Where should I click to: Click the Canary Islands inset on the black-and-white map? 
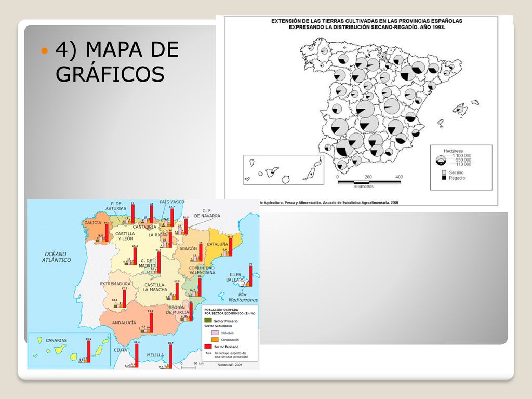pyautogui.click(x=284, y=170)
